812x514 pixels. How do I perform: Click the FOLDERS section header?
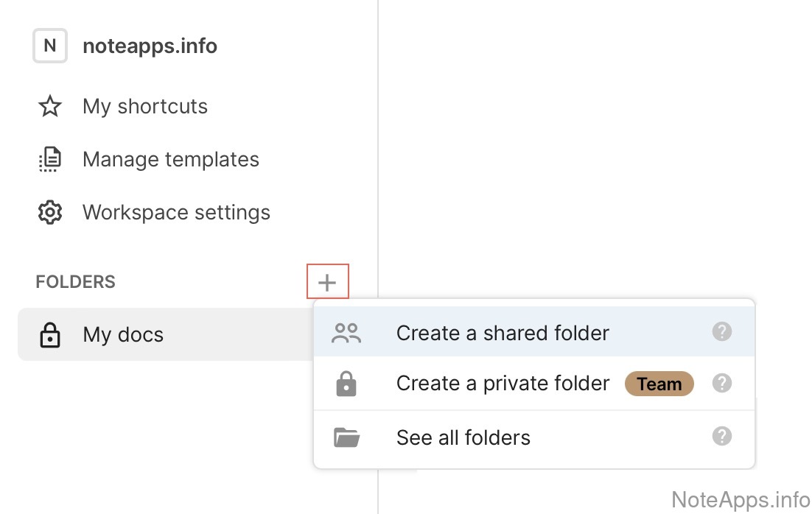75,282
